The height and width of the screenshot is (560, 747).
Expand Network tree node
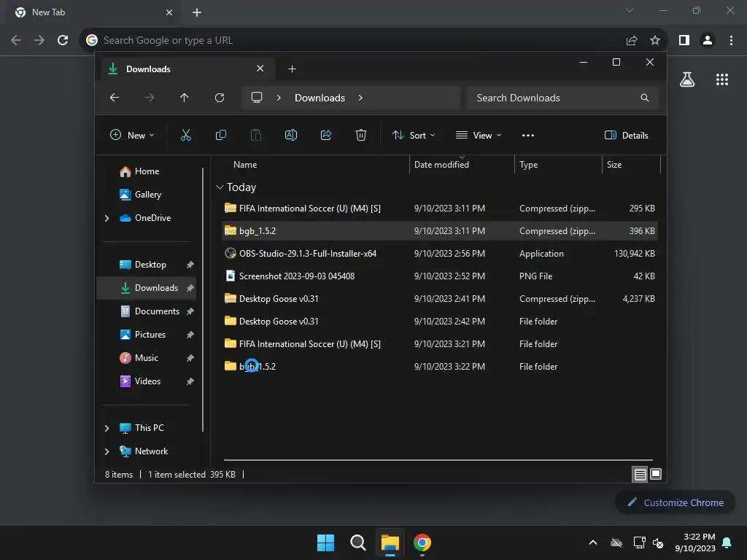click(x=107, y=451)
